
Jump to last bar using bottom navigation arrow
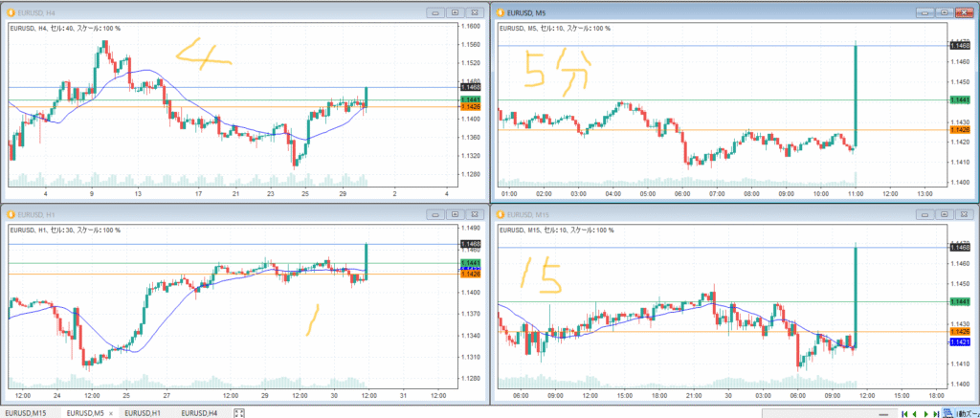tap(936, 412)
